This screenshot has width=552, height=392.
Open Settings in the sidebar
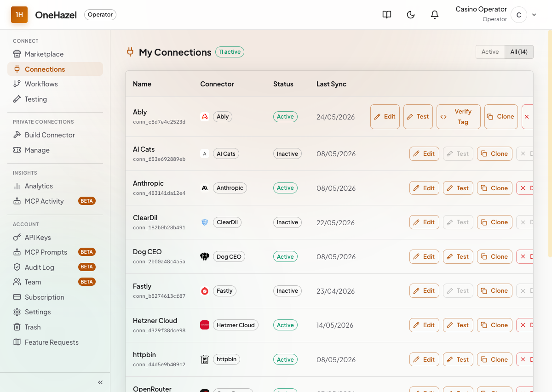(x=55, y=312)
